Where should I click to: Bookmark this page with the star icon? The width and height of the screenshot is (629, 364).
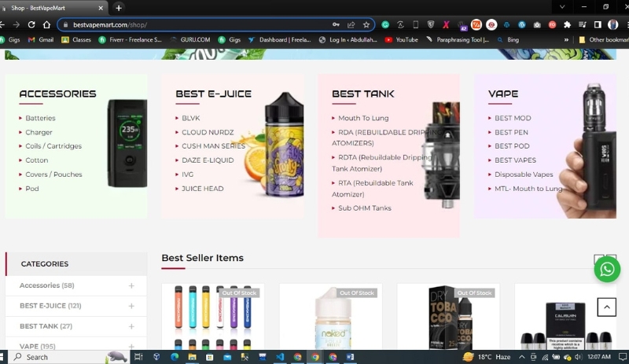366,25
